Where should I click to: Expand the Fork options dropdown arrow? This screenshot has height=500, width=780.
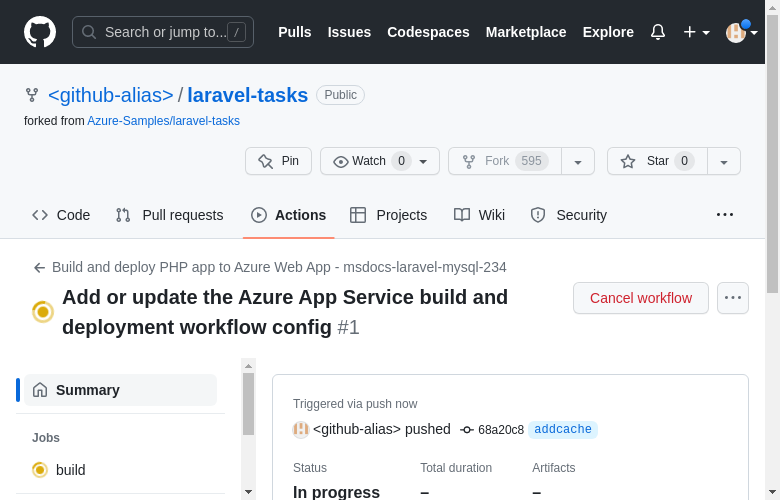(x=578, y=161)
